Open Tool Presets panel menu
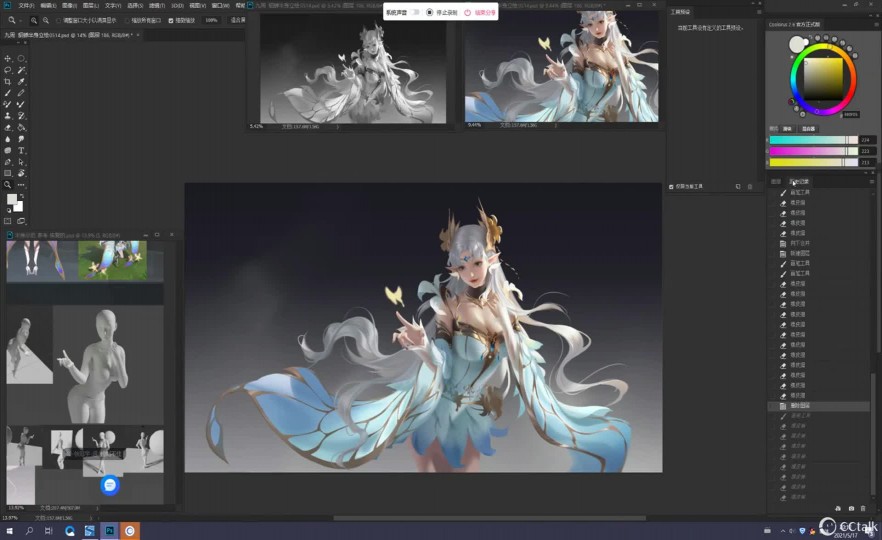882x540 pixels. pyautogui.click(x=759, y=12)
